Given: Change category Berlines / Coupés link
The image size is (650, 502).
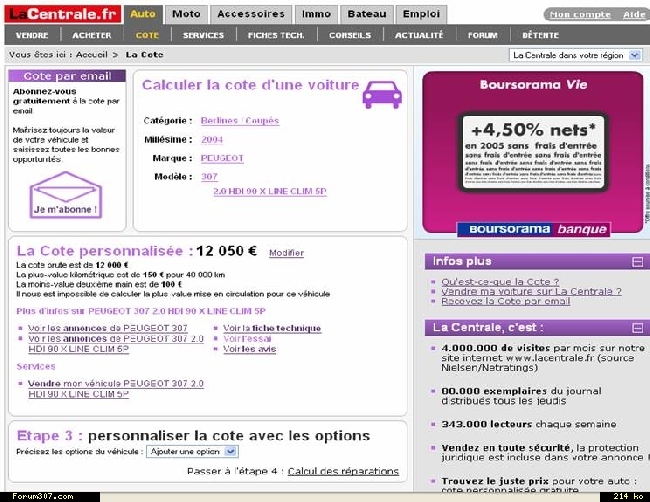Looking at the screenshot, I should [240, 121].
